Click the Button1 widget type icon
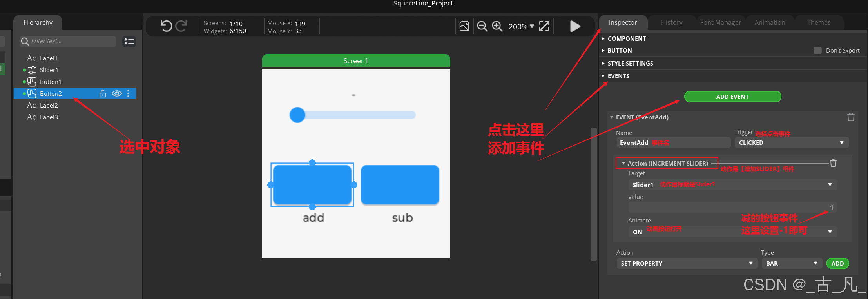 coord(32,82)
